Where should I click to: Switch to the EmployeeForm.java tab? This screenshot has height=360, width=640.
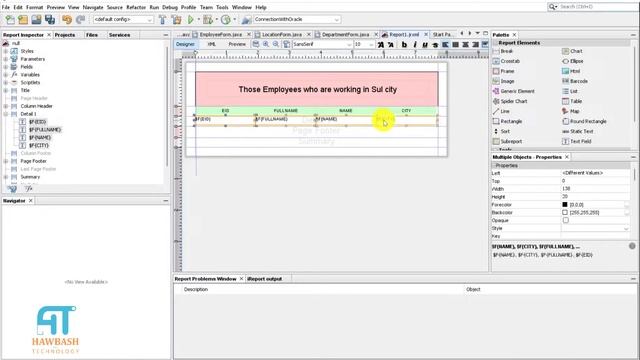pyautogui.click(x=220, y=35)
